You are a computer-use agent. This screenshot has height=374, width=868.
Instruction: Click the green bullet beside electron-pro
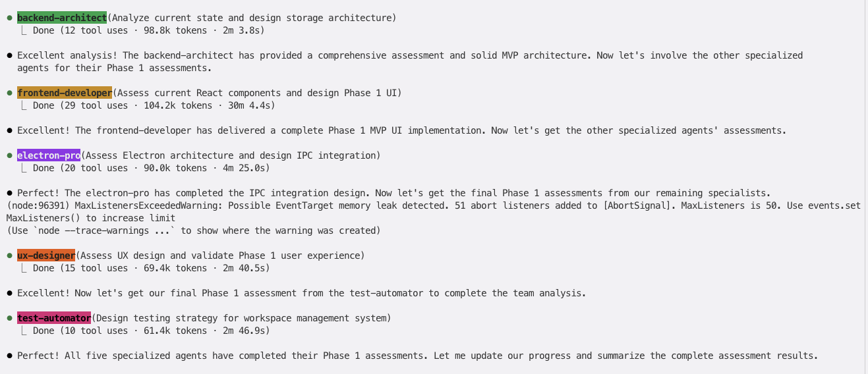pos(9,156)
